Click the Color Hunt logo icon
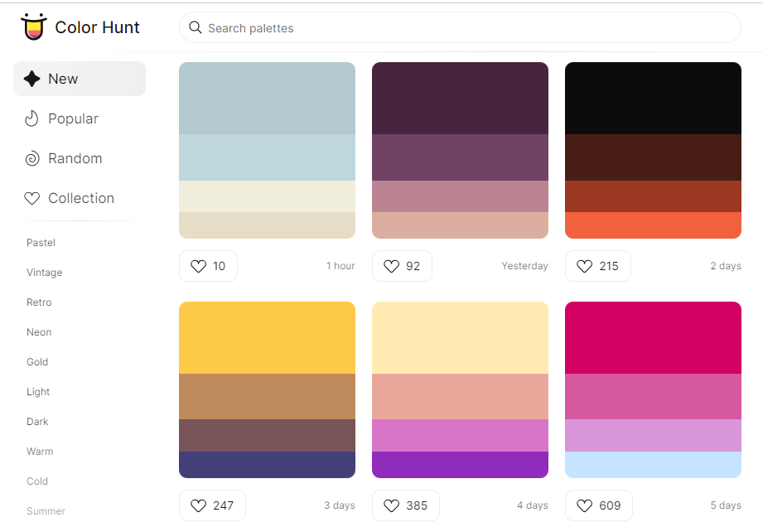763x532 pixels. tap(34, 27)
